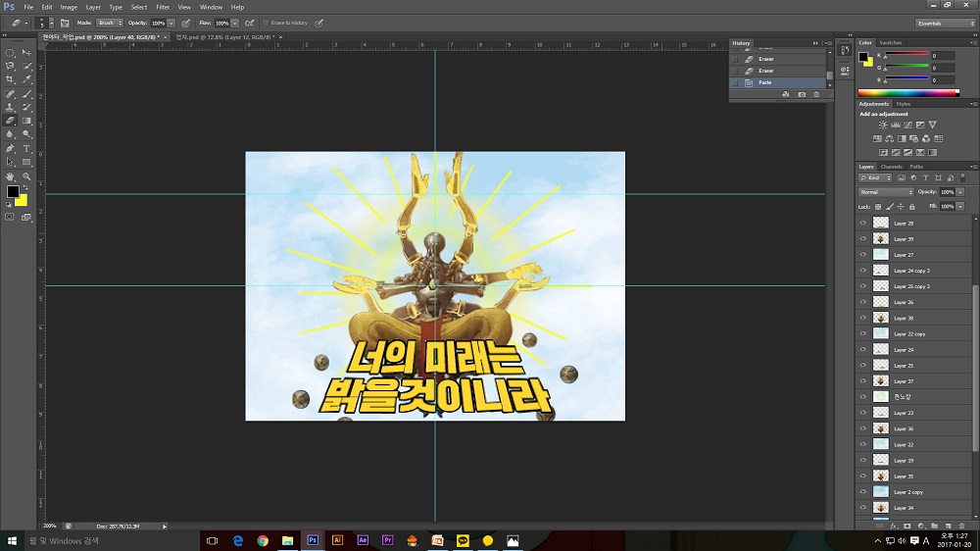Add a Brightness/Contrast adjustment
This screenshot has height=551, width=980.
883,125
